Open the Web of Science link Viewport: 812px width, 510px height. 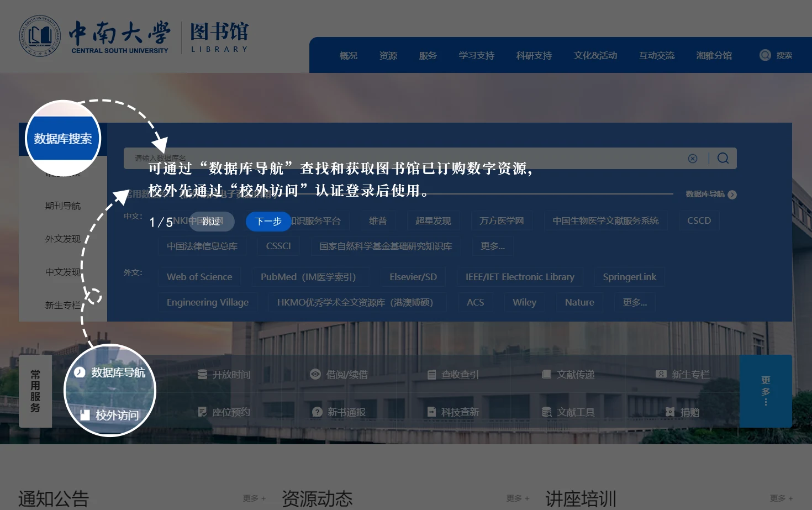tap(199, 277)
